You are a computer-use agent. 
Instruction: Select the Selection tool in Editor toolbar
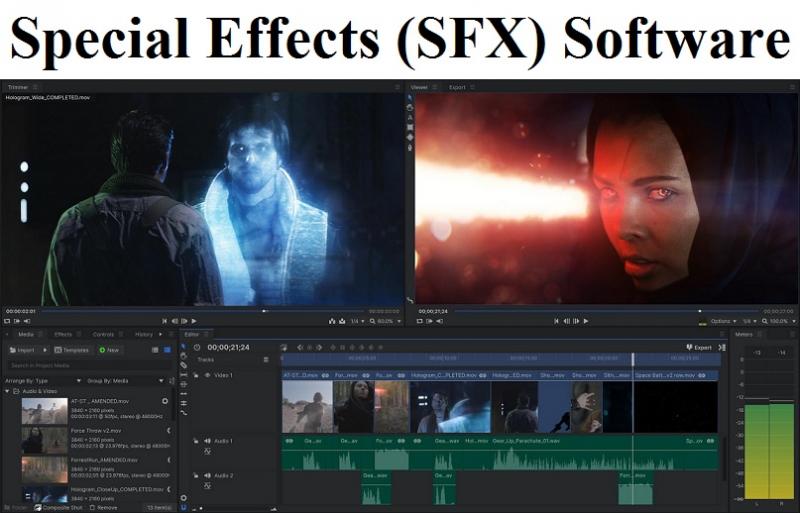click(x=184, y=347)
